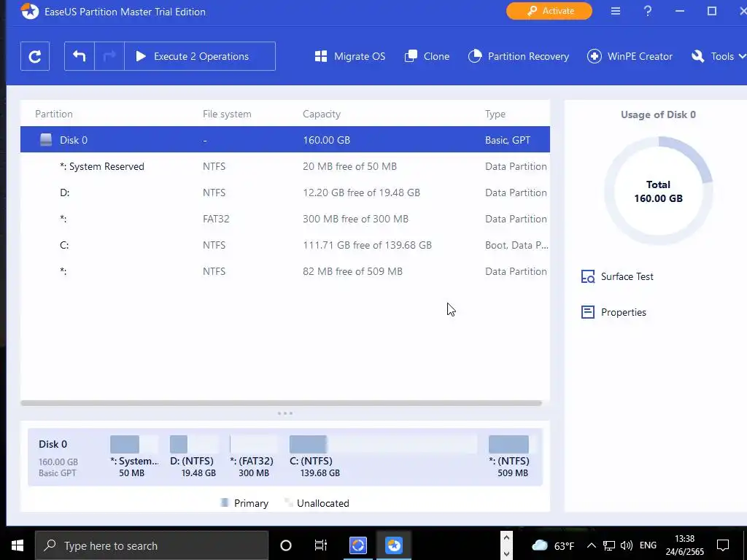
Task: Click EaseUS Partition Master taskbar icon
Action: click(x=394, y=545)
